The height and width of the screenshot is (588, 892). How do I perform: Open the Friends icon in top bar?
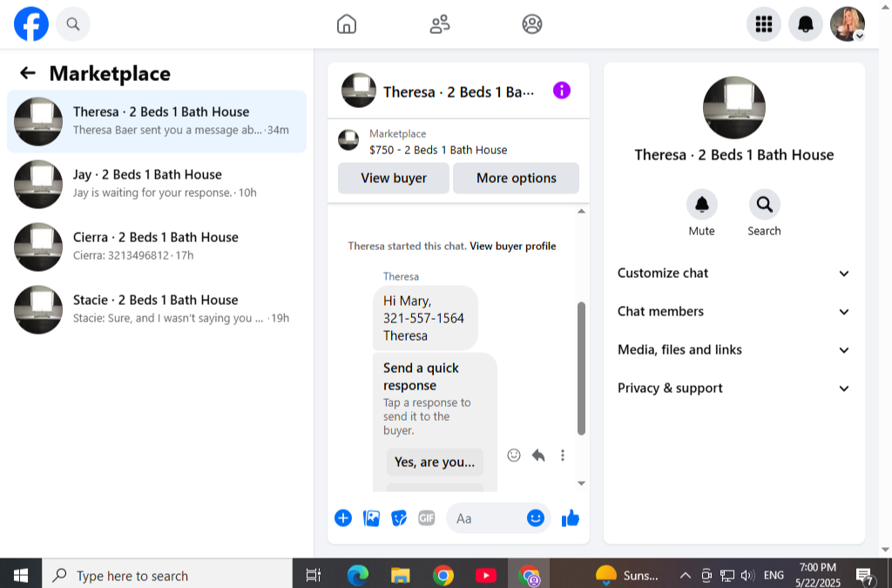(440, 24)
